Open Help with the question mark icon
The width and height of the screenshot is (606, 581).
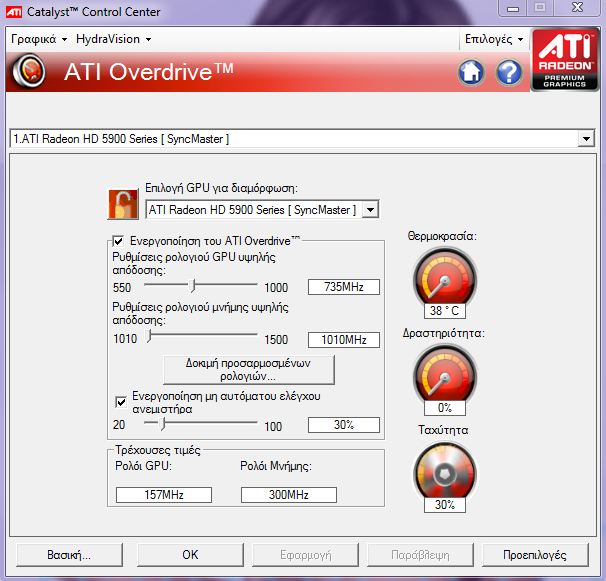[509, 72]
